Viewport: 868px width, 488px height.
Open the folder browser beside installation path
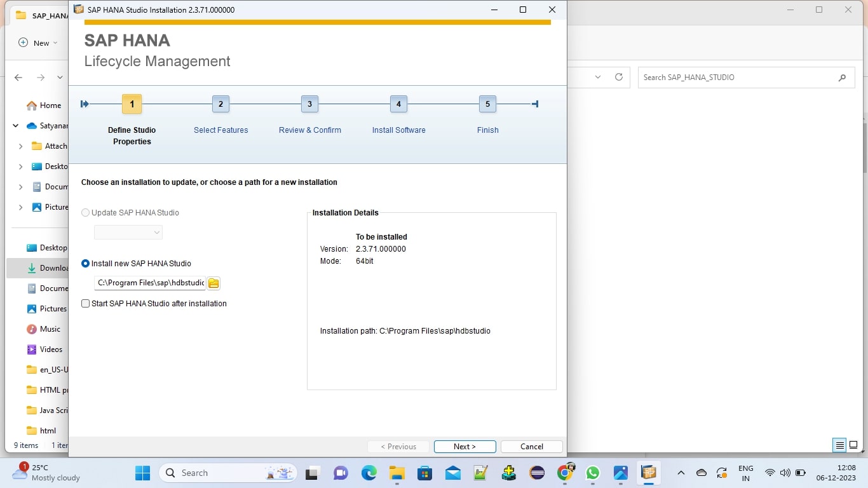tap(213, 282)
